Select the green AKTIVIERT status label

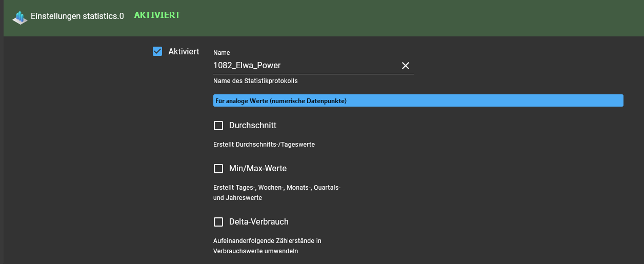pyautogui.click(x=157, y=15)
